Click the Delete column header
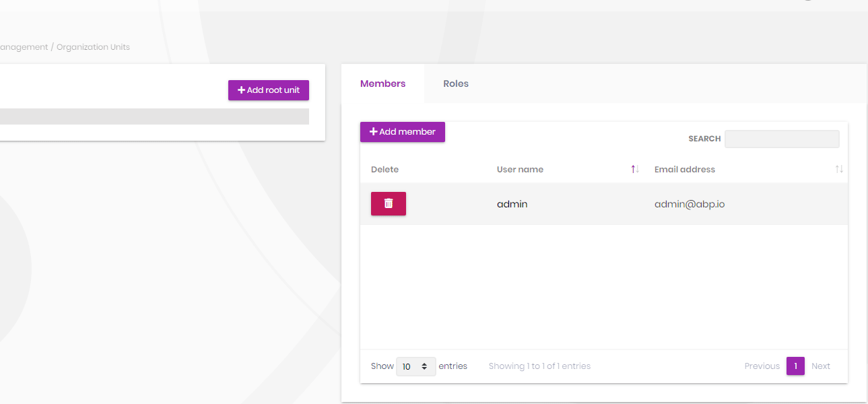 (385, 170)
